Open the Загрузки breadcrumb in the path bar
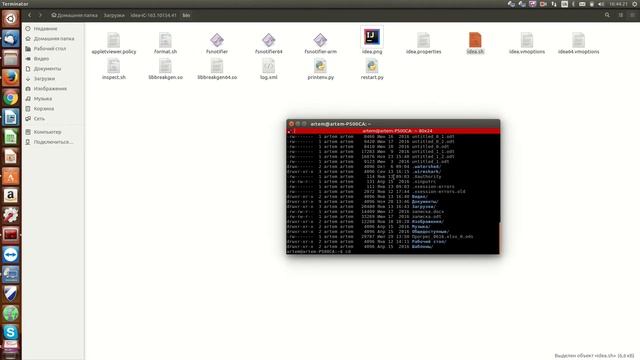The image size is (640, 360). (x=114, y=15)
